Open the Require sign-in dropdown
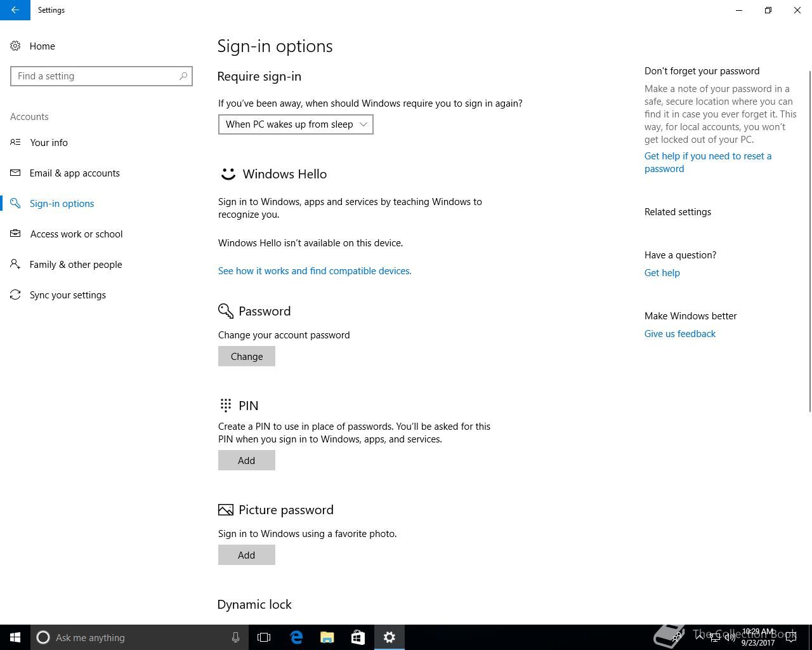This screenshot has height=650, width=812. coord(296,124)
